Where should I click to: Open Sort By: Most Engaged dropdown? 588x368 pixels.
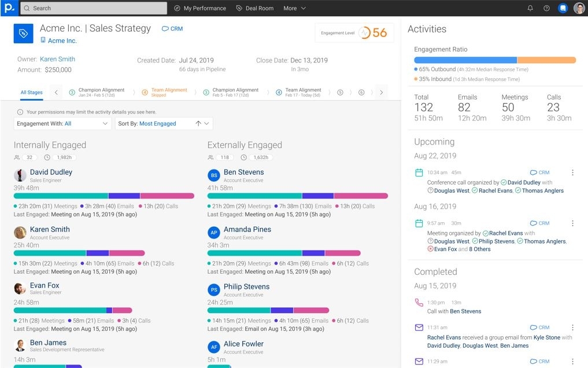coord(164,123)
